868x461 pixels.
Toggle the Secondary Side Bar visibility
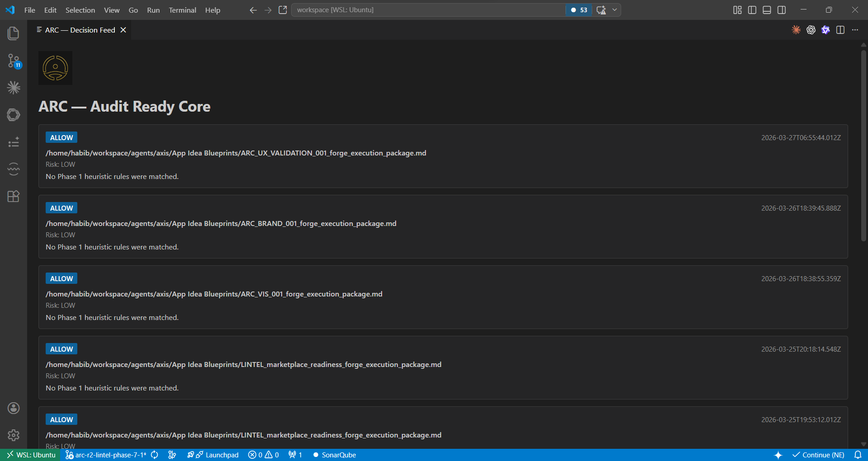[x=782, y=9]
